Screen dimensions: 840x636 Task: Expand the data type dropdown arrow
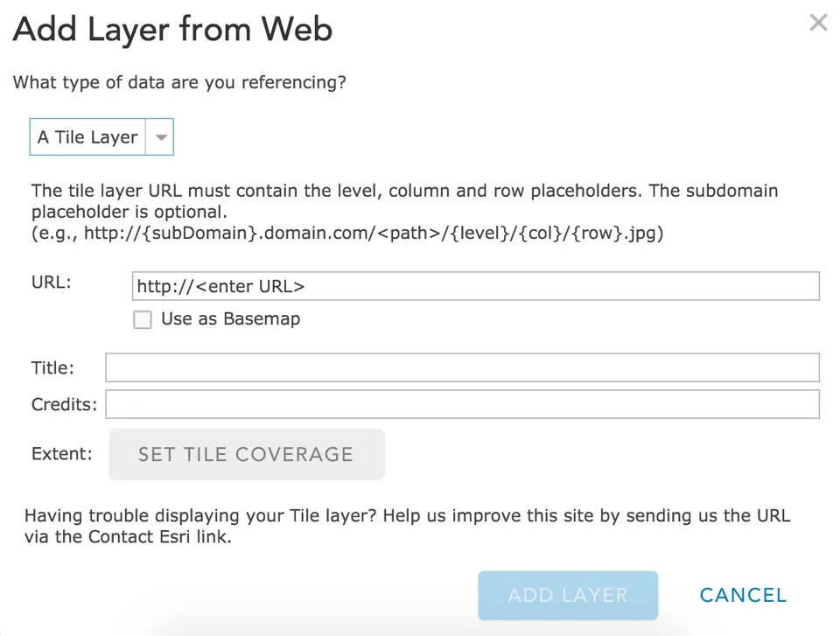click(160, 137)
